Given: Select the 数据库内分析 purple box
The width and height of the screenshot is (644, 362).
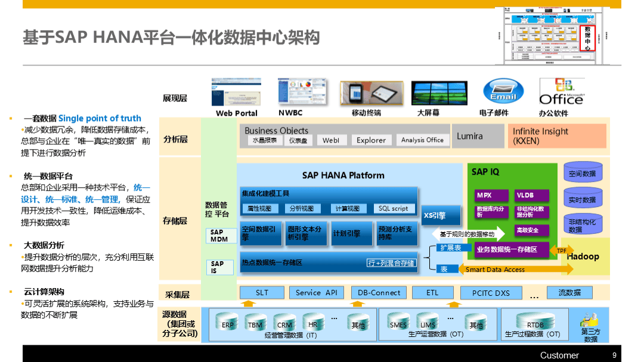Looking at the screenshot, I should click(491, 212).
